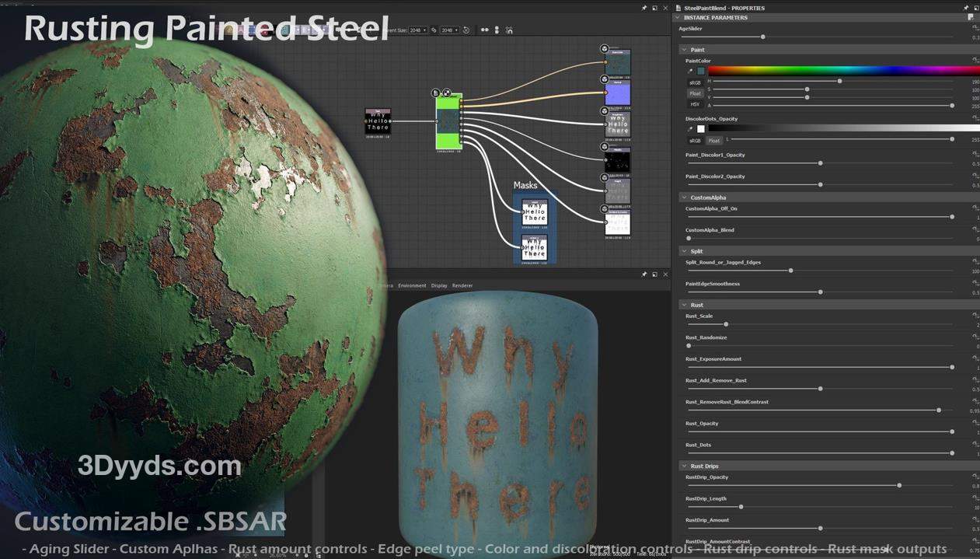Viewport: 980px width, 559px height.
Task: Click the horizontal node alignment icon
Action: (x=485, y=30)
